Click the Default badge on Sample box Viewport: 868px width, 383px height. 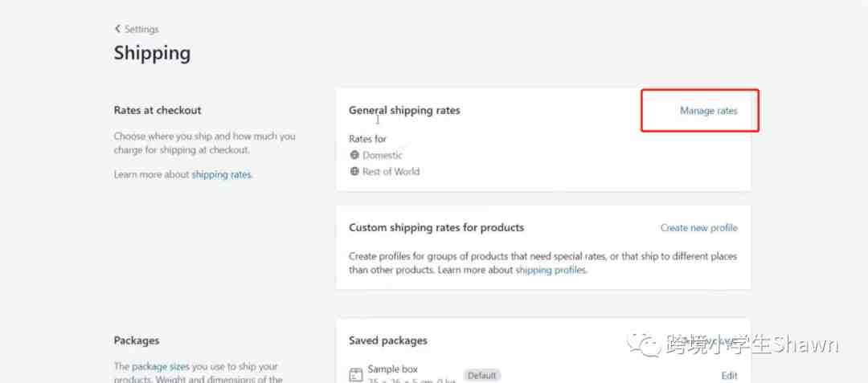[x=482, y=375]
